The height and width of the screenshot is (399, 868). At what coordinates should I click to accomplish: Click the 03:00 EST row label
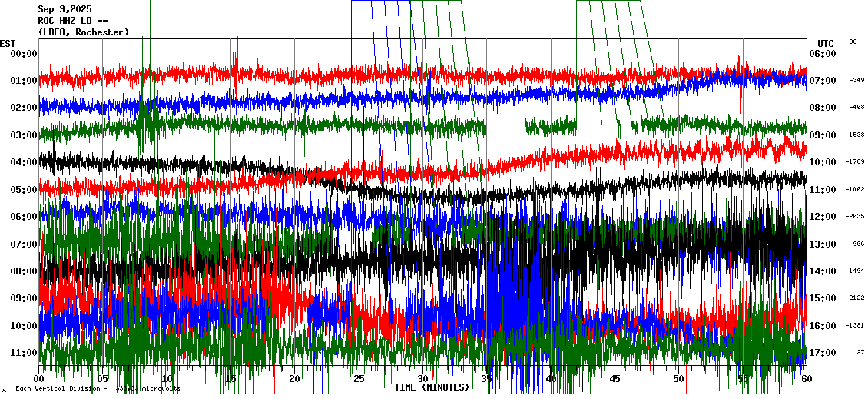coord(23,135)
